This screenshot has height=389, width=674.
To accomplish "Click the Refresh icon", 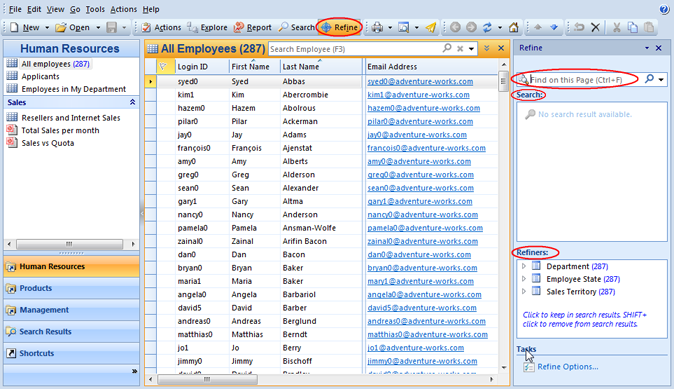I will [487, 28].
